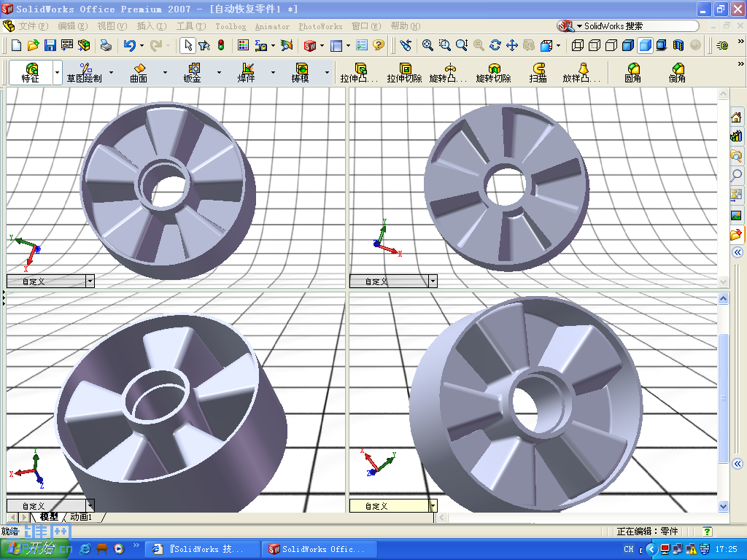The height and width of the screenshot is (560, 747).
Task: Expand the 焊件 weldments dropdown arrow
Action: [x=273, y=73]
